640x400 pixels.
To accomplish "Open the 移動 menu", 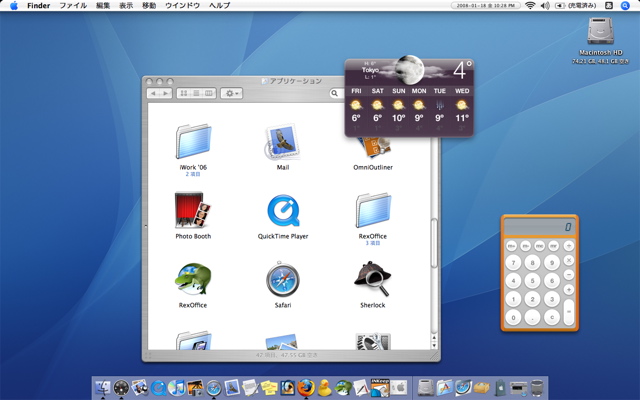I will tap(149, 5).
